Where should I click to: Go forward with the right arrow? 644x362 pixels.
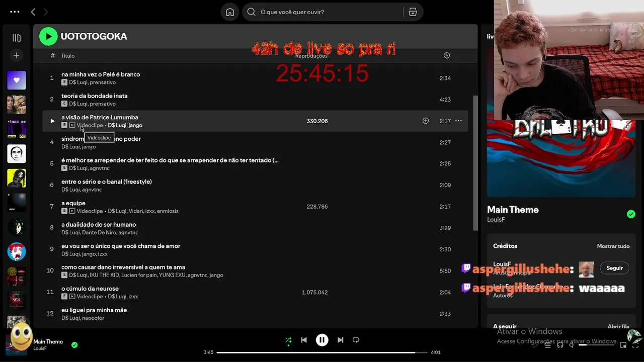(x=46, y=12)
